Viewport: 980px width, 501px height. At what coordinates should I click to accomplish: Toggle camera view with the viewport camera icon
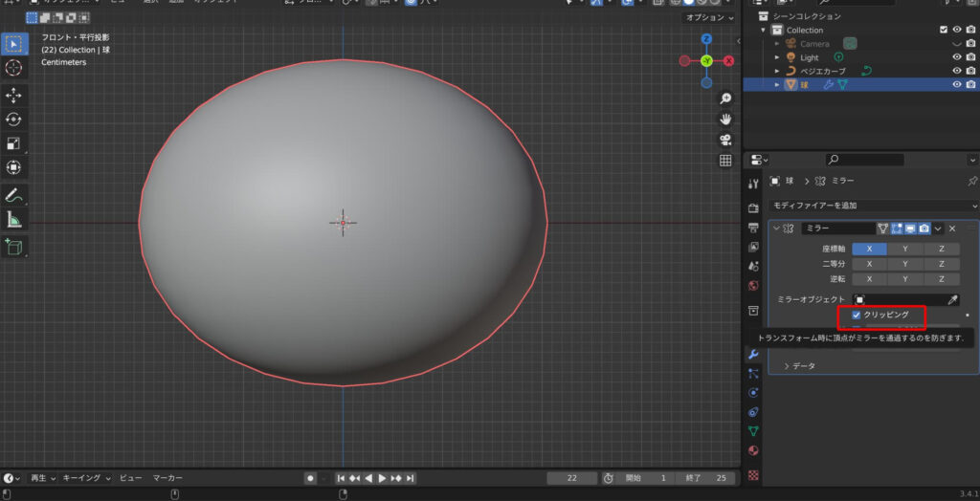click(725, 140)
